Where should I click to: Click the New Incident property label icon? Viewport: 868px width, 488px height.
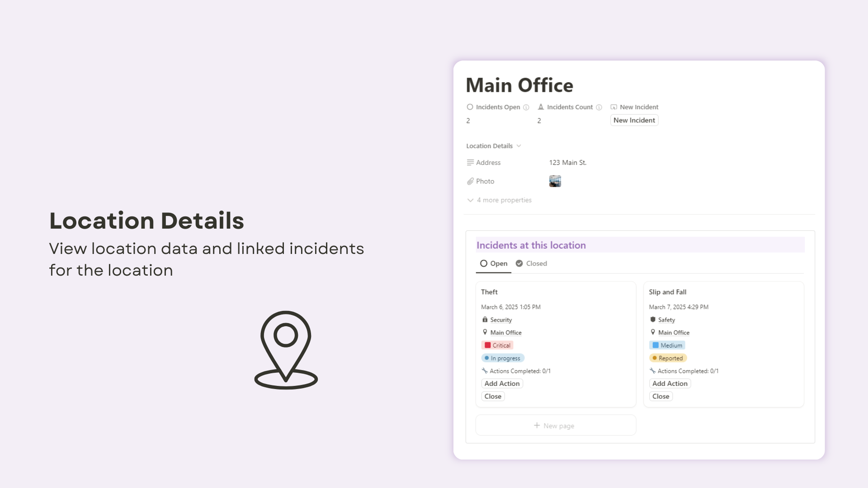[x=613, y=107]
